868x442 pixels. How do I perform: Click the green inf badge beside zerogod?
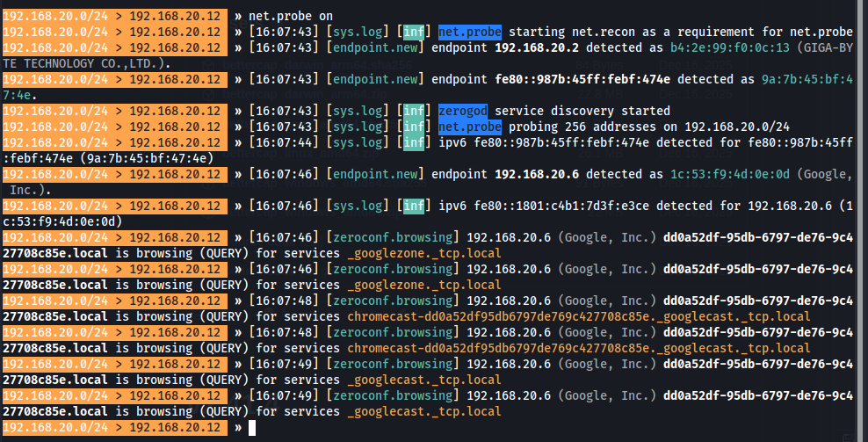coord(414,112)
